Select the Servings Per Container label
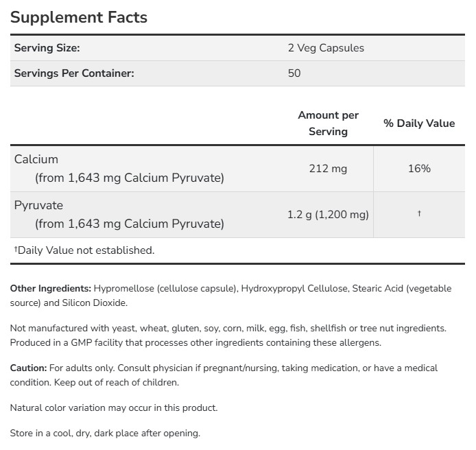Viewport: 476px width, 450px height. (74, 73)
